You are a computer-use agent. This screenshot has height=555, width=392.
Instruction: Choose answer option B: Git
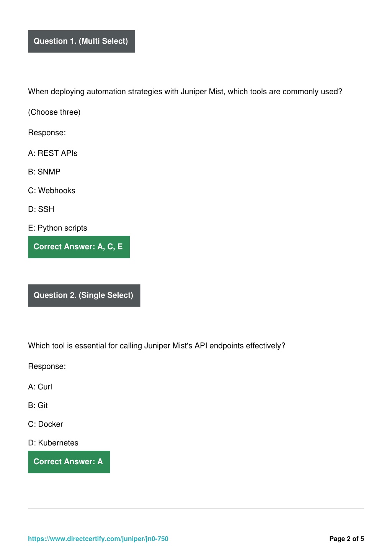pyautogui.click(x=38, y=406)
